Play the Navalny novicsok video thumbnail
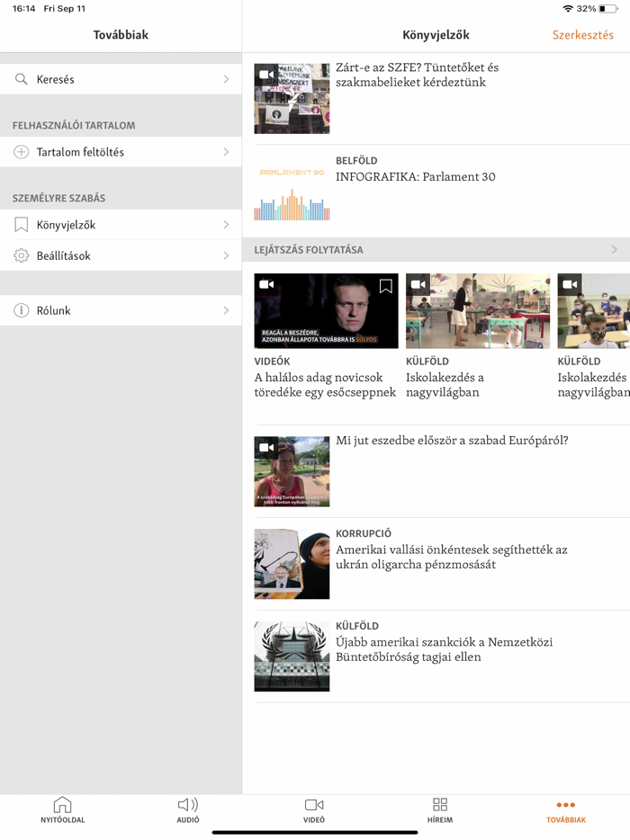This screenshot has width=630, height=840. [326, 311]
